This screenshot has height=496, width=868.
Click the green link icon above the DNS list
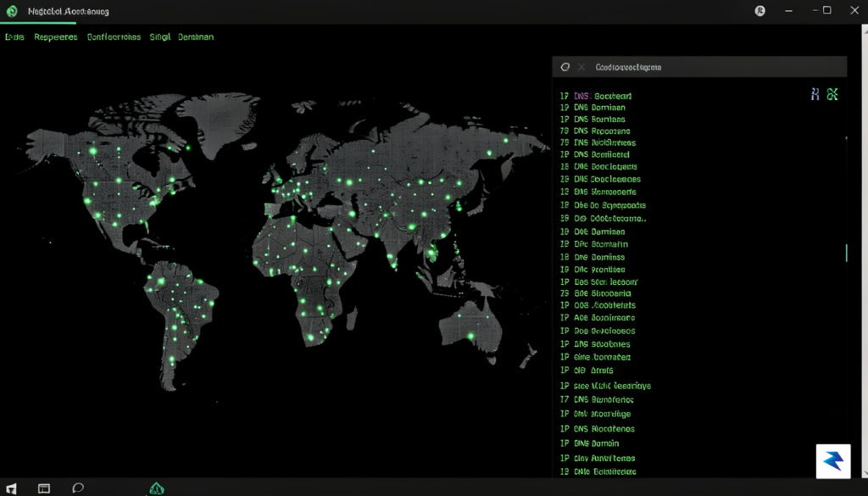tap(832, 94)
